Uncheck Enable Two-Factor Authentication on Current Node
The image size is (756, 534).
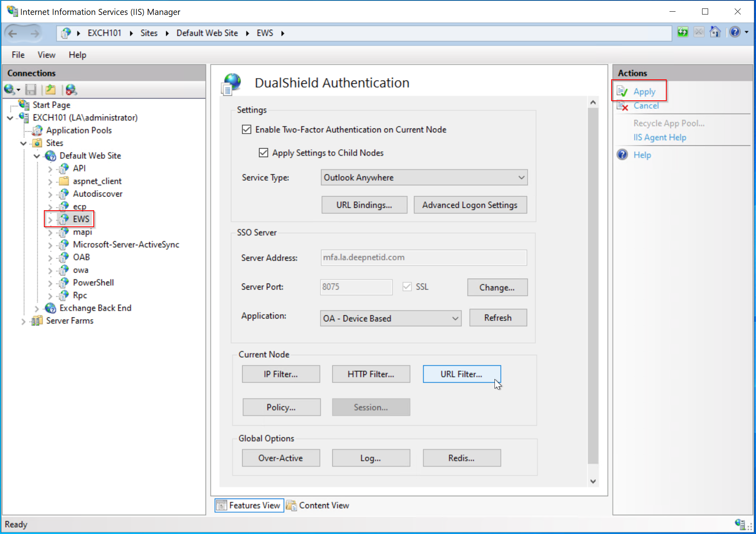tap(247, 130)
